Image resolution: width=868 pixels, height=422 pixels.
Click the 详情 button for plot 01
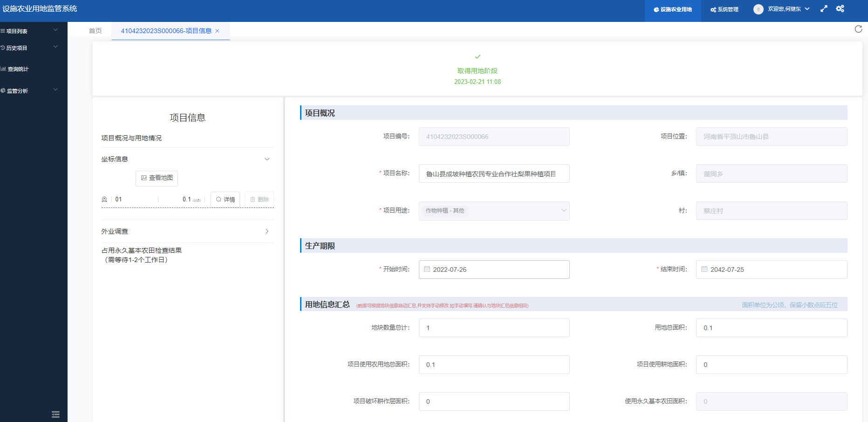coord(226,200)
